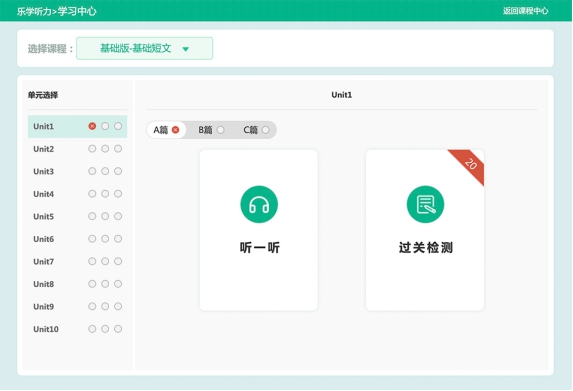The image size is (573, 391).
Task: Click the 选择课程 label
Action: (x=50, y=49)
